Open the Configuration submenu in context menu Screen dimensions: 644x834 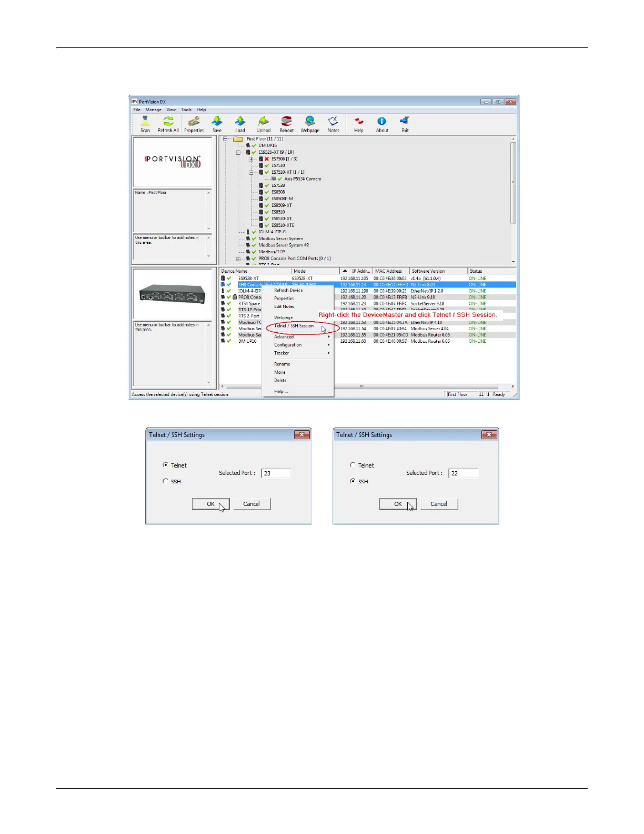click(298, 345)
